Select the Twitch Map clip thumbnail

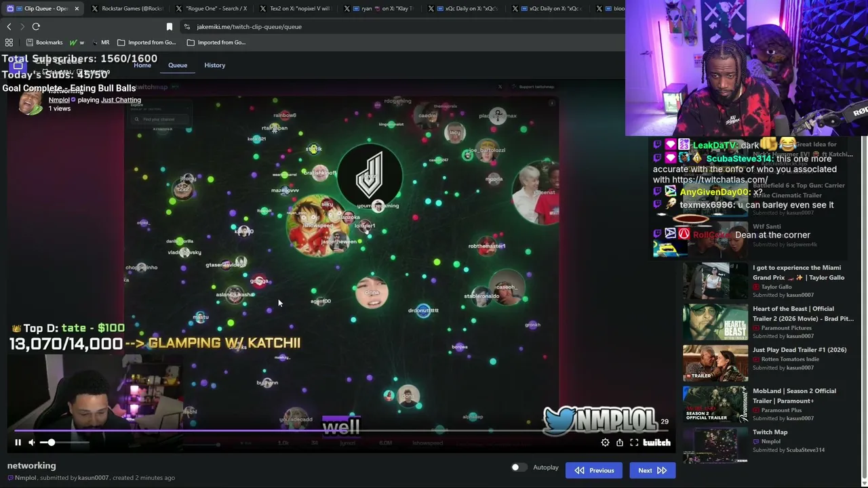[x=715, y=445]
